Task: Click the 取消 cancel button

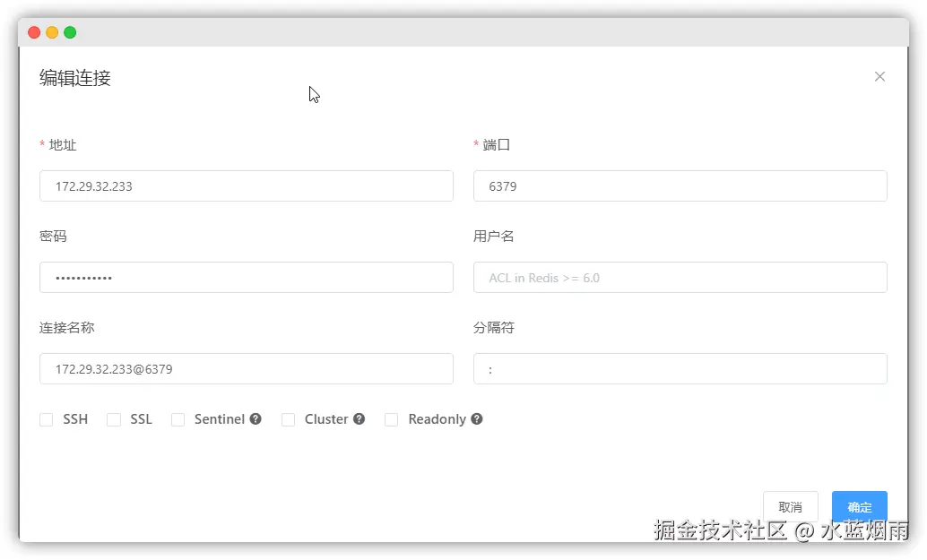Action: point(790,507)
